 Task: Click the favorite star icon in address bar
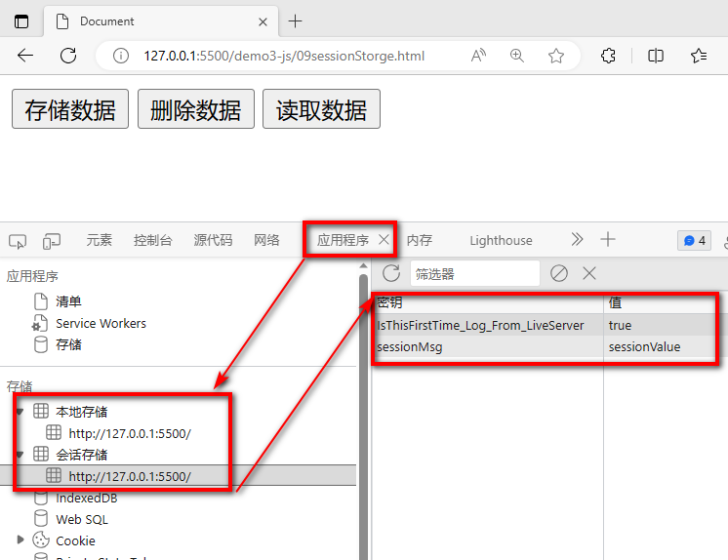[556, 56]
